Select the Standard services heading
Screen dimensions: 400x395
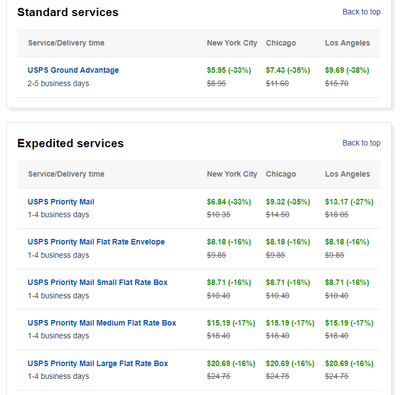click(x=68, y=12)
